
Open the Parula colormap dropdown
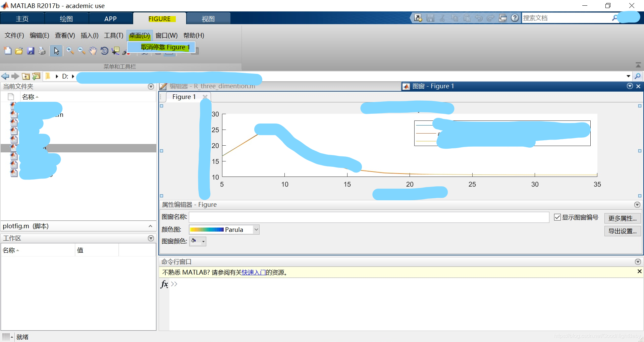click(256, 230)
